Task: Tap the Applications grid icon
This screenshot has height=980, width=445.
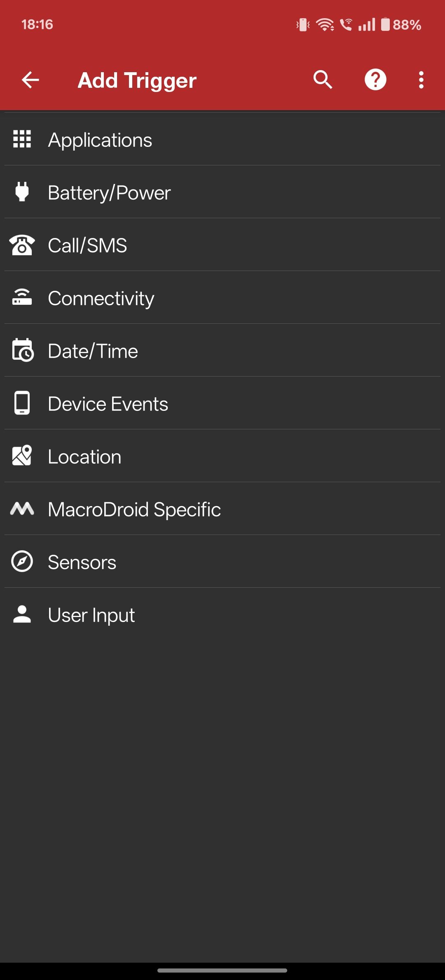Action: (x=22, y=139)
